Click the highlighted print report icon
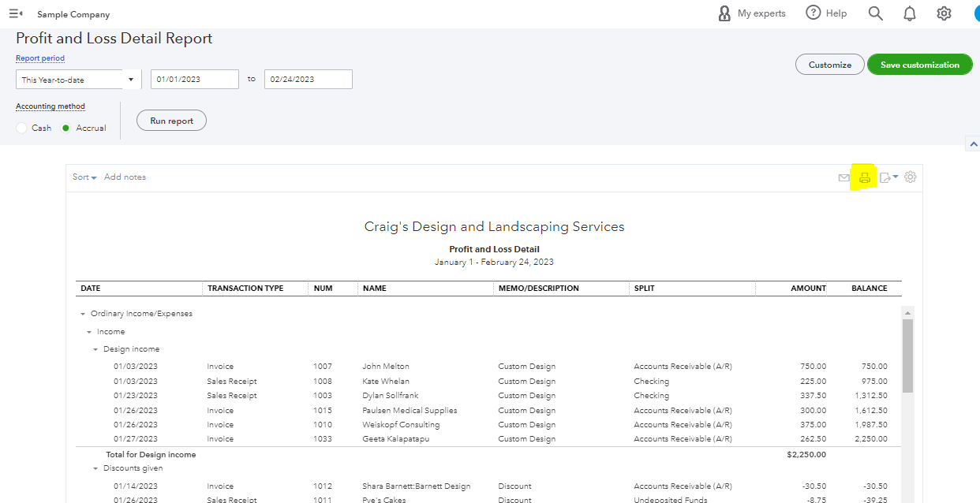Viewport: 980px width, 503px height. (x=864, y=177)
